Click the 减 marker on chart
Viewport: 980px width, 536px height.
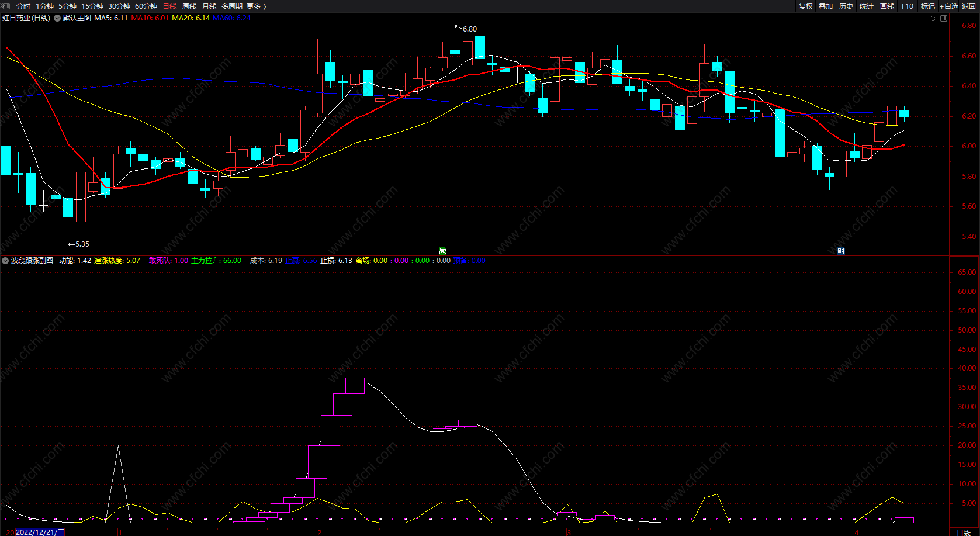click(x=442, y=251)
